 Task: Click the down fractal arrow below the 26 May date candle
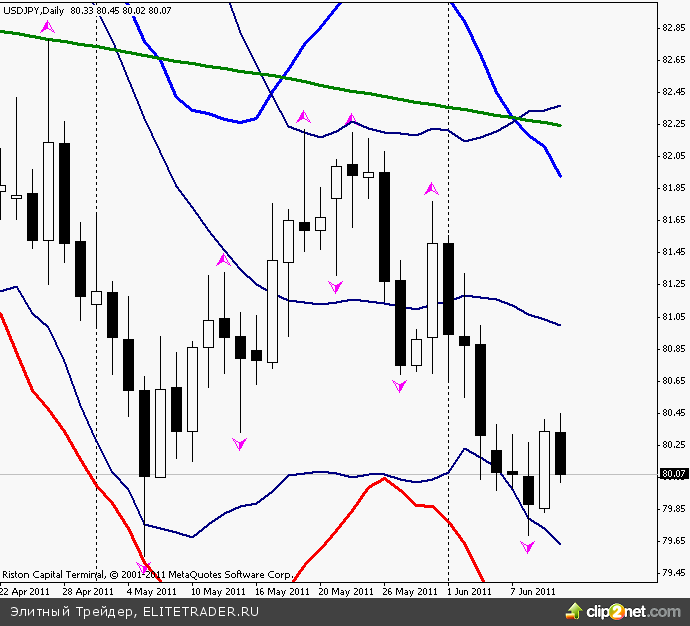(400, 385)
